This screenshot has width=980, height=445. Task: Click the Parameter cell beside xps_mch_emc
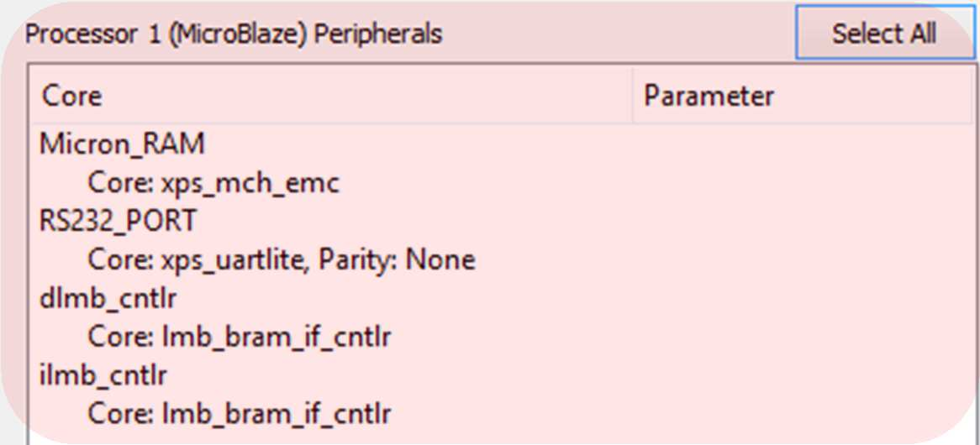point(803,183)
